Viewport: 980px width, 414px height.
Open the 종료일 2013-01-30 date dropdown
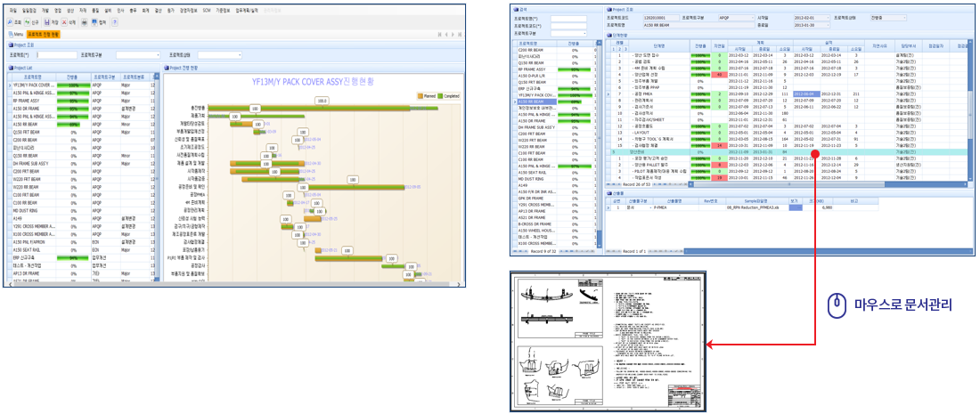828,26
